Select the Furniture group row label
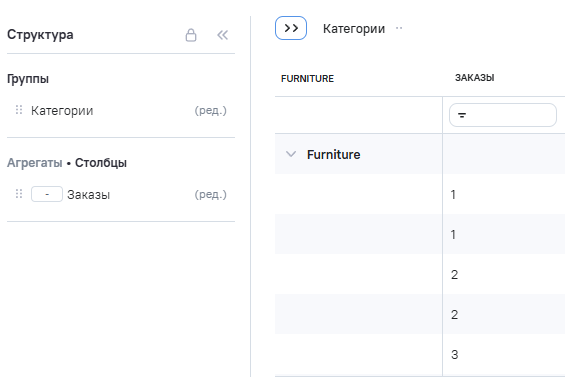The height and width of the screenshot is (377, 565). 333,155
